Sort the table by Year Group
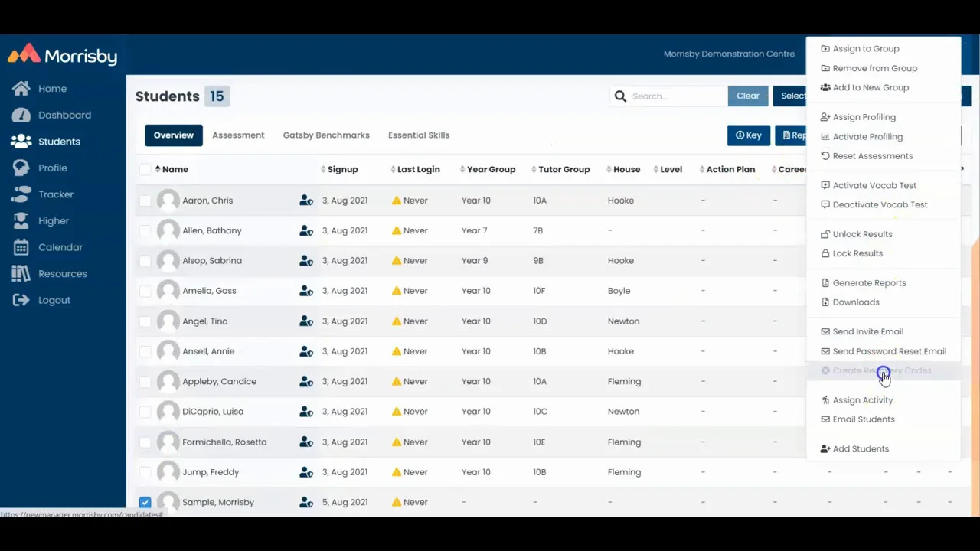The image size is (980, 551). (x=491, y=169)
